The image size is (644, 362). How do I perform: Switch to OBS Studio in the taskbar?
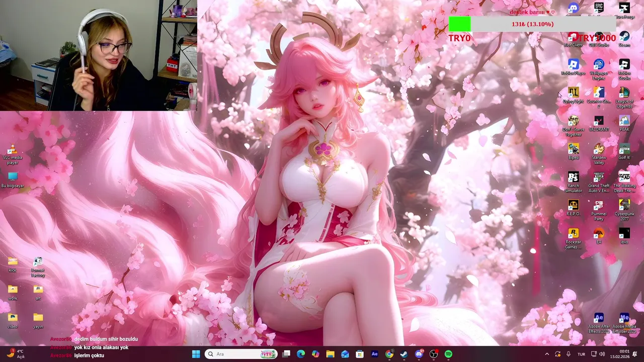(x=433, y=354)
